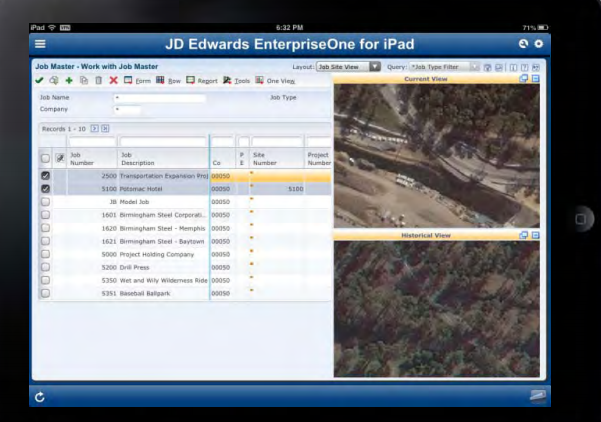The height and width of the screenshot is (422, 601).
Task: Click the Baseball Ballpark description cell
Action: (x=164, y=294)
